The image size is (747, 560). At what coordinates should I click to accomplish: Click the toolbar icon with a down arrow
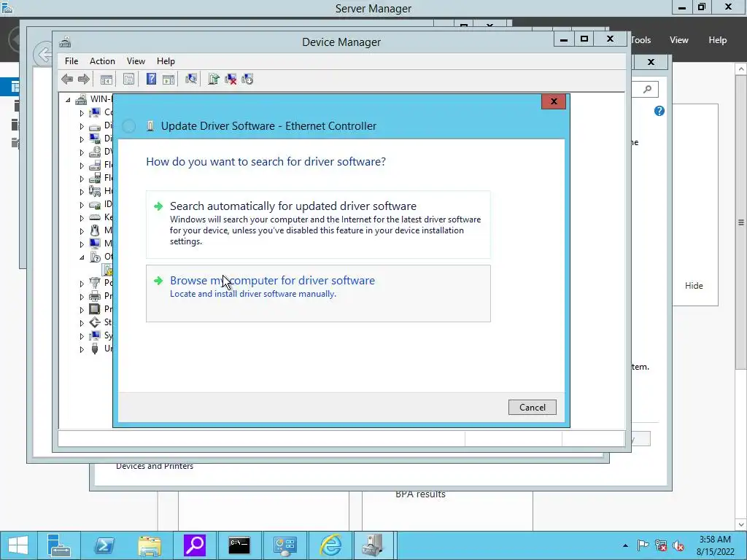(247, 79)
